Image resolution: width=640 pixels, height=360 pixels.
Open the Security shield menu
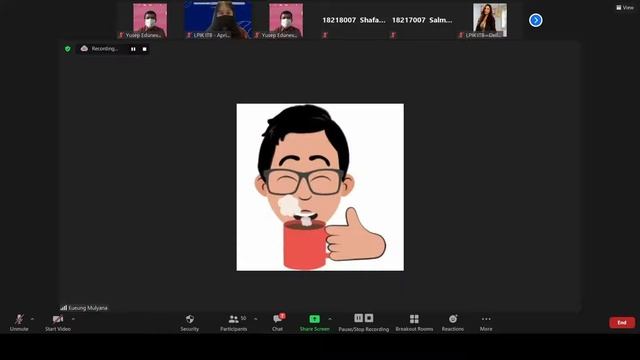189,322
